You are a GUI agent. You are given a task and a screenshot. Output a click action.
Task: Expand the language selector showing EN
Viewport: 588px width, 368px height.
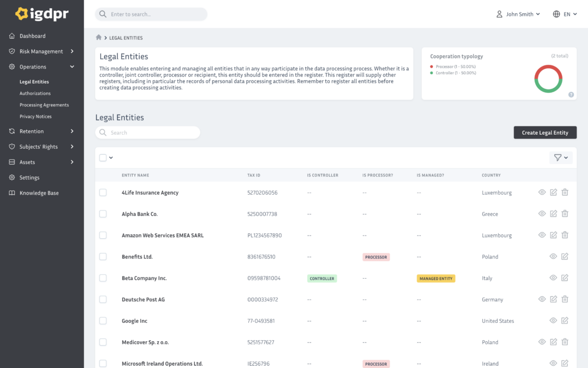[x=564, y=14]
